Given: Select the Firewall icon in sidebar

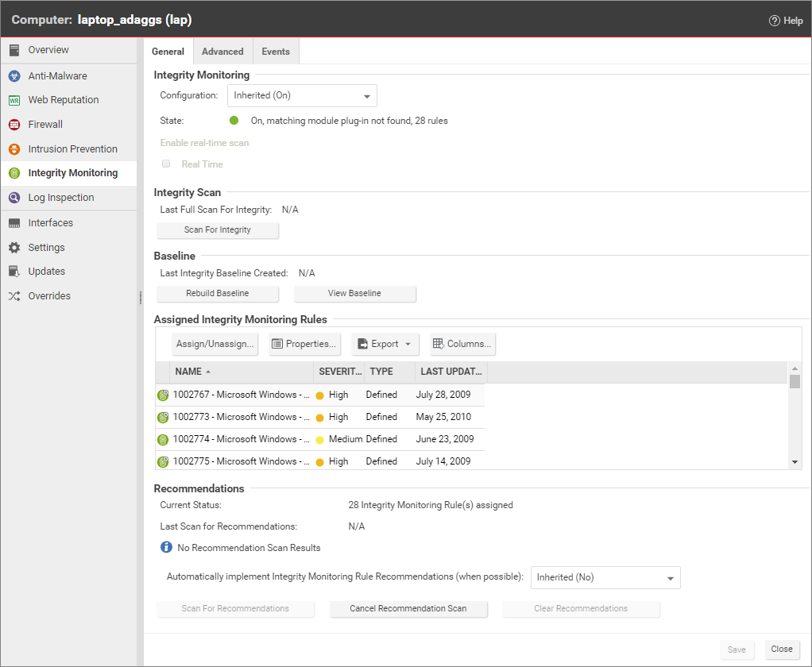Looking at the screenshot, I should click(x=14, y=125).
